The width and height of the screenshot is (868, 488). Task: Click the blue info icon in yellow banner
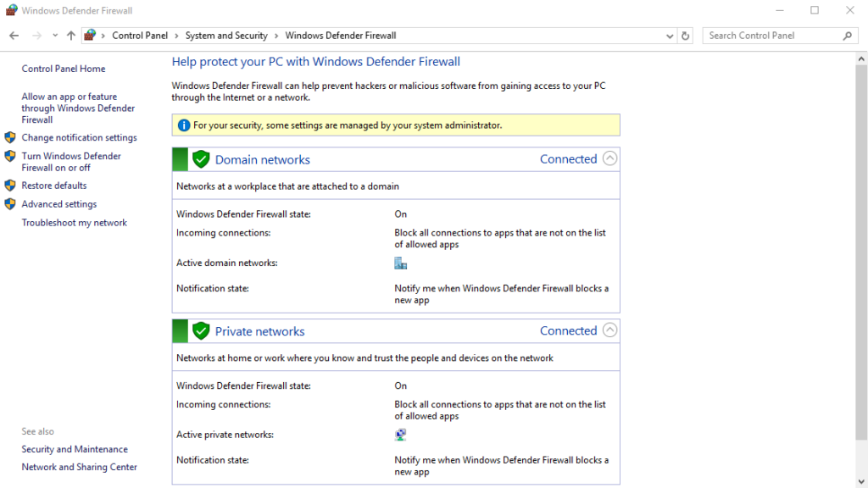[183, 125]
